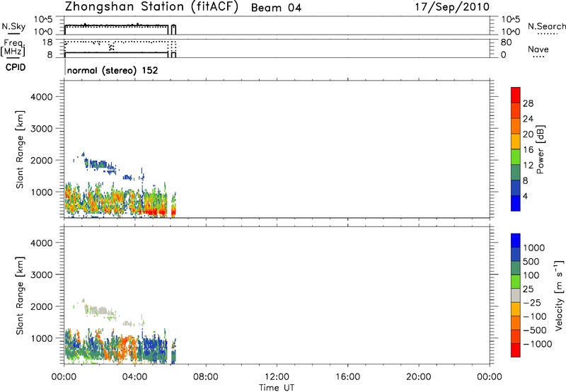Click the 18 frequency axis value
The image size is (566, 392).
coord(47,42)
